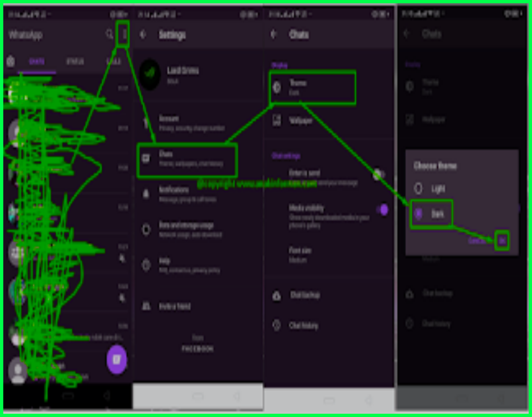Viewport: 532px width, 417px height.
Task: Tap the Chat history clock icon
Action: pyautogui.click(x=277, y=325)
